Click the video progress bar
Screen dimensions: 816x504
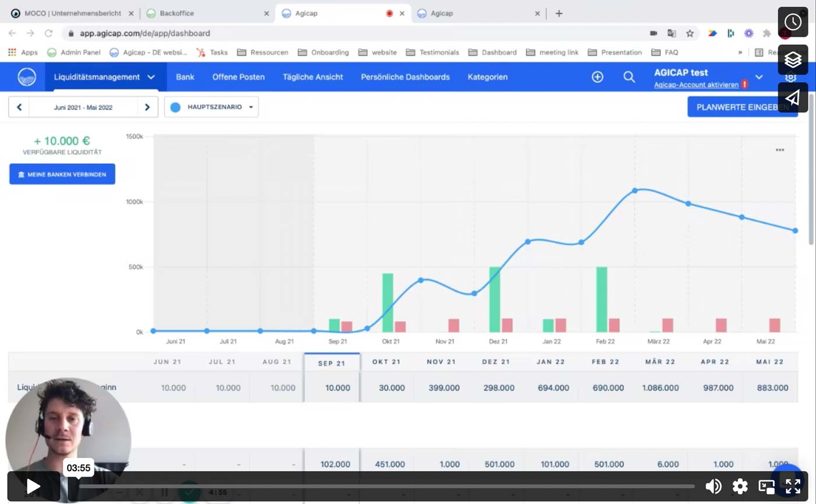[386, 486]
